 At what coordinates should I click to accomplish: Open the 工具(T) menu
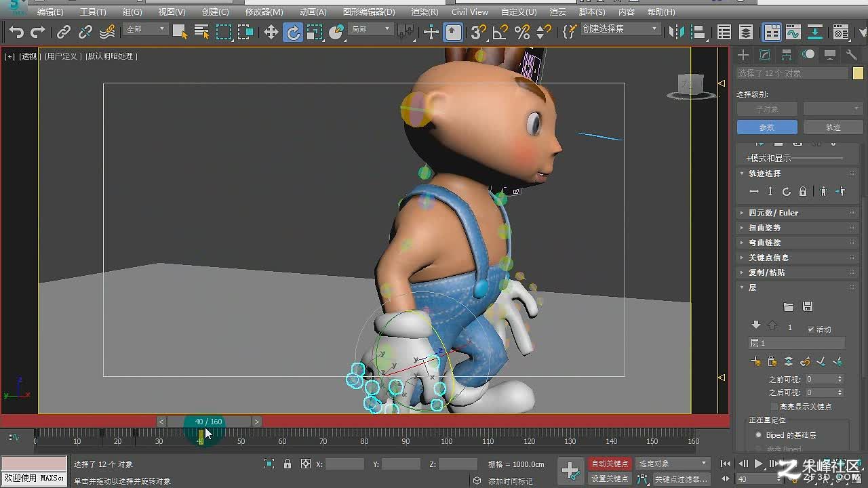(x=93, y=12)
